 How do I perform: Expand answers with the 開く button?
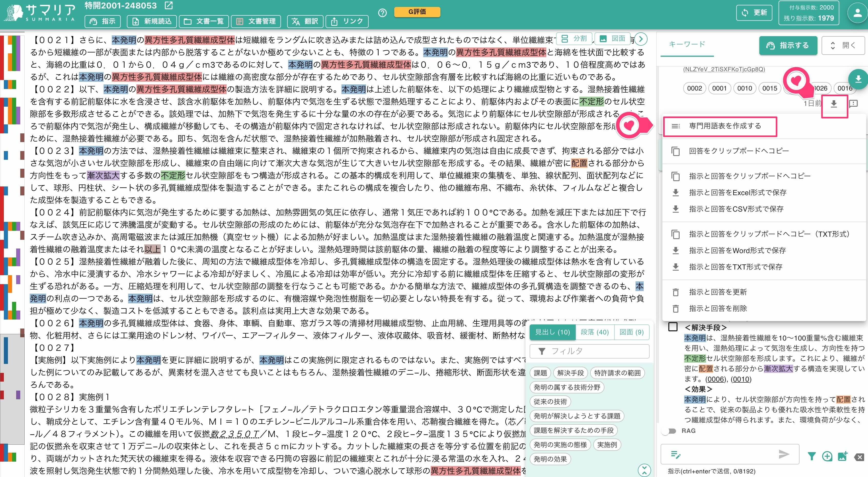[x=843, y=45]
